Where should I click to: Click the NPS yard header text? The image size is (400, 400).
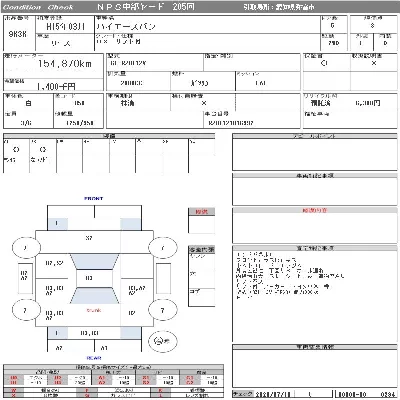pos(146,7)
